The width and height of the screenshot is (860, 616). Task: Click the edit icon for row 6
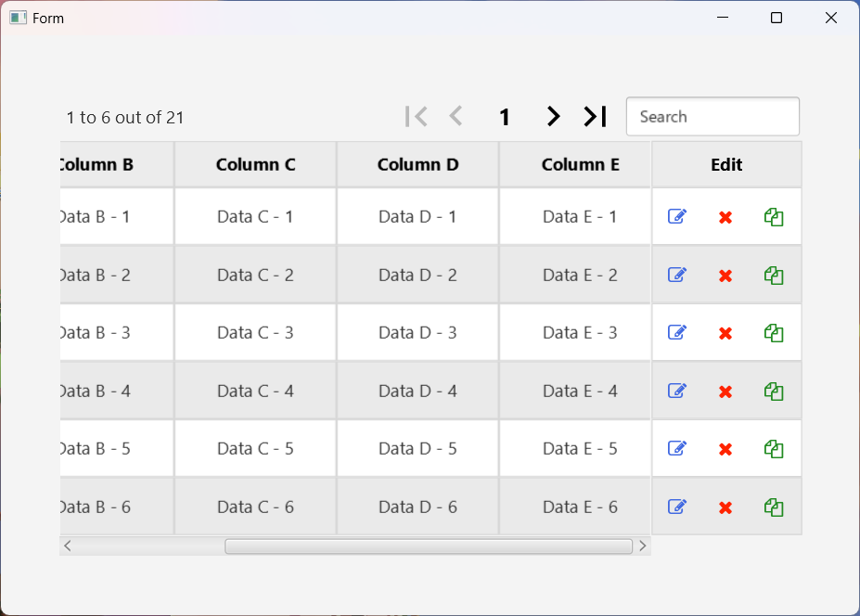[677, 507]
